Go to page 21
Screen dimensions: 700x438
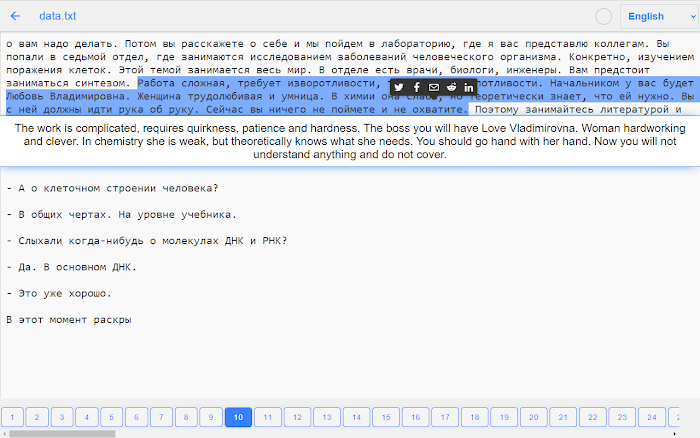coord(563,417)
